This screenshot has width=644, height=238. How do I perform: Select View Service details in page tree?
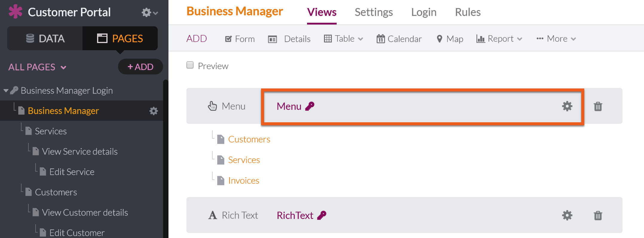[x=79, y=152]
